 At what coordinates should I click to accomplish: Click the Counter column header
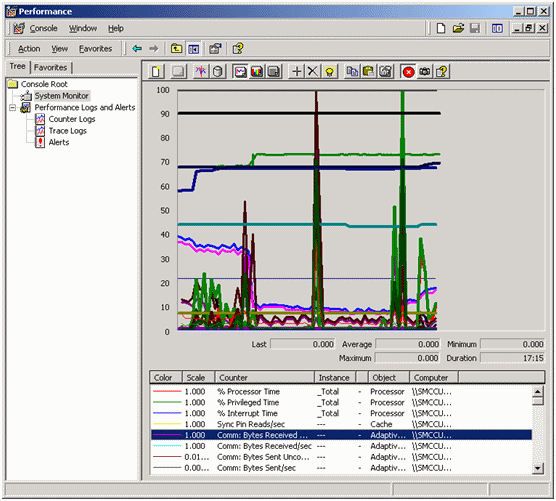pyautogui.click(x=265, y=378)
